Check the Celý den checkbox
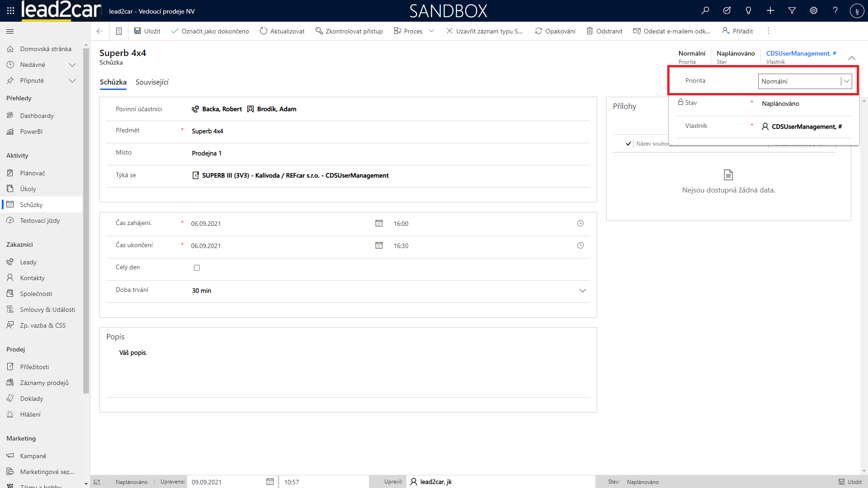 197,267
